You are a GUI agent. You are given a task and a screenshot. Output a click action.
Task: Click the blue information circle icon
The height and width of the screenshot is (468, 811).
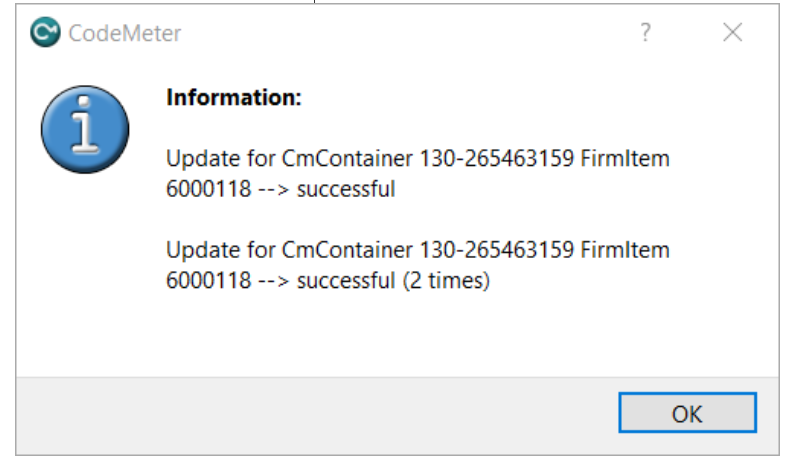(85, 129)
